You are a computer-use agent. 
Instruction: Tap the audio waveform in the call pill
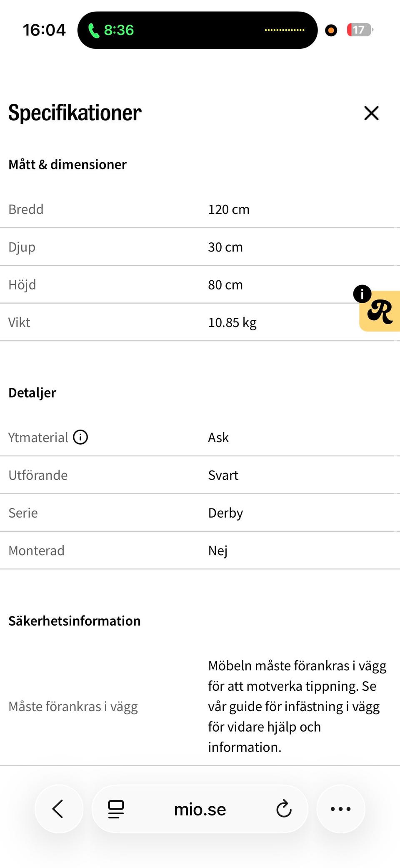tap(285, 30)
